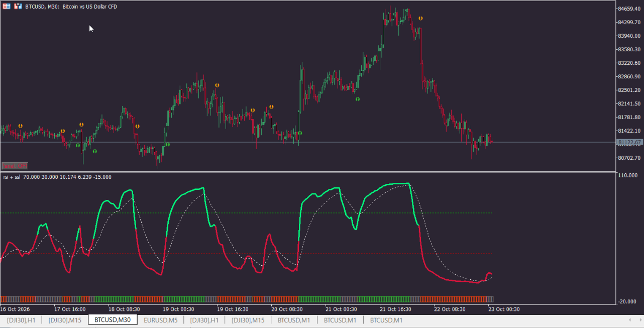Click the orange down-arrow signal near 19 Oct 16:30

217,86
